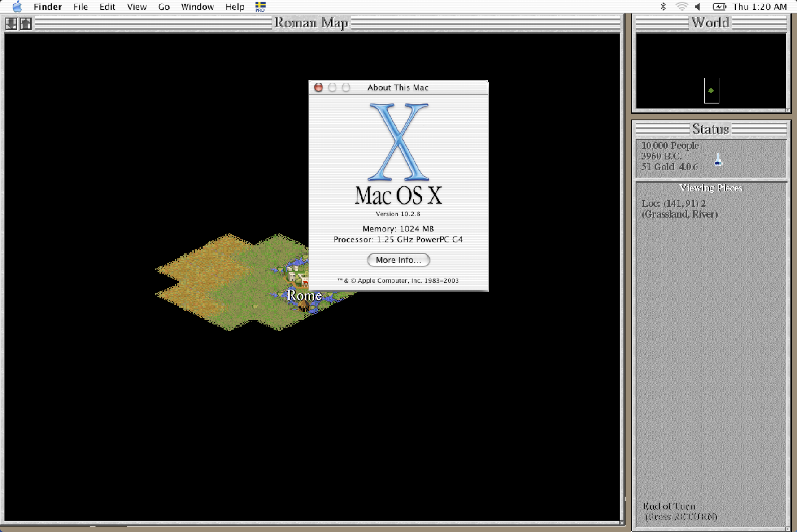The image size is (797, 532).
Task: Open the Swedish flag input menu
Action: [260, 7]
